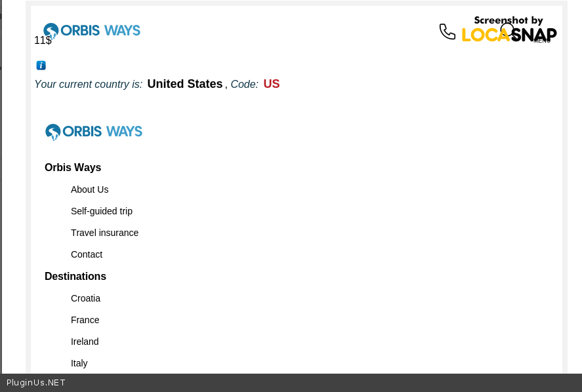Choose Croatia destination
The width and height of the screenshot is (582, 392).
point(85,298)
